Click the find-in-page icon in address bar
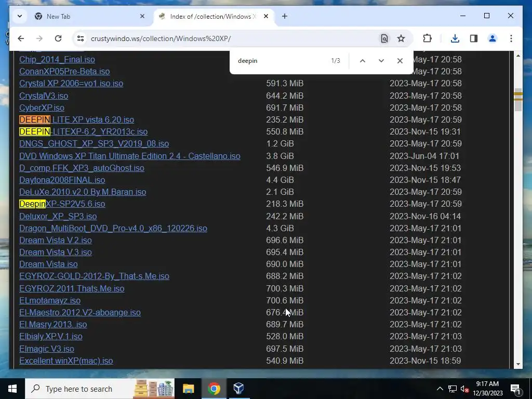This screenshot has height=399, width=532. point(384,38)
